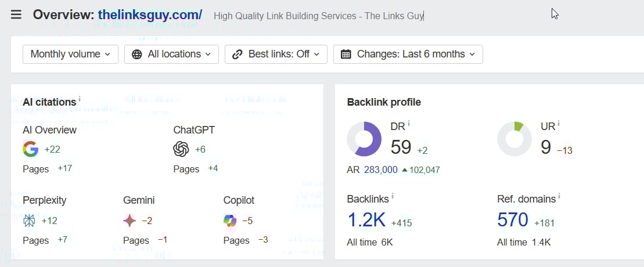The image size is (644, 267).
Task: Click the DR value 59
Action: click(401, 147)
